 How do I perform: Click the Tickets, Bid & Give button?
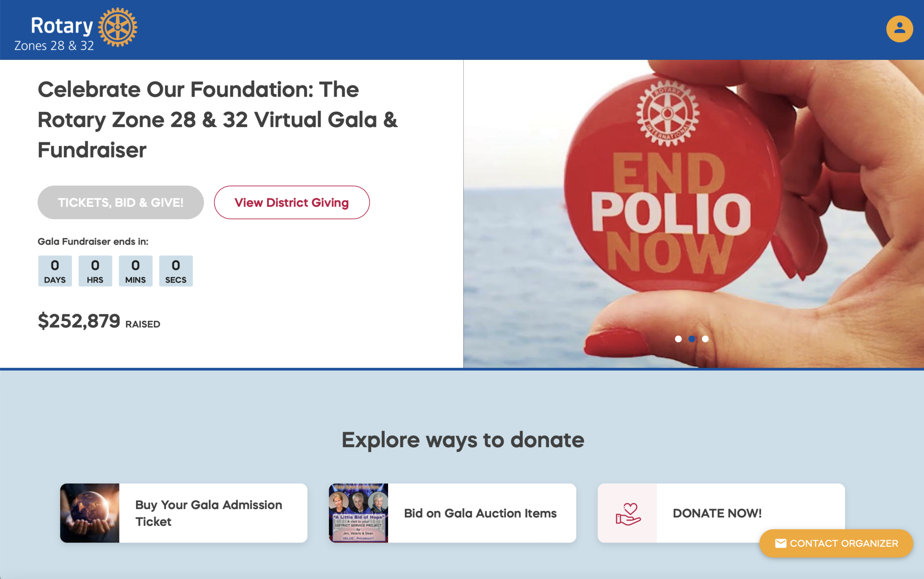(121, 202)
